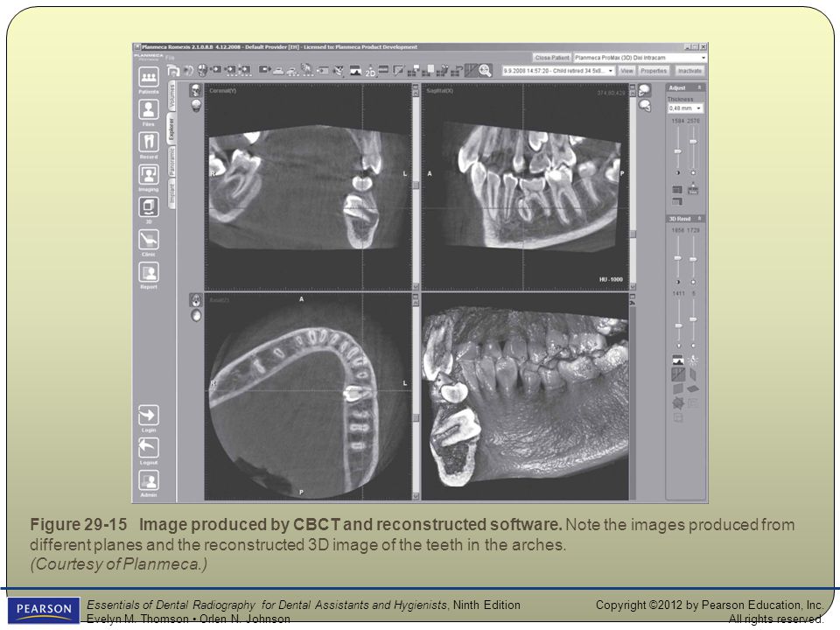Open the Record tooth icon
Screen dimensions: 840x630
(x=149, y=143)
